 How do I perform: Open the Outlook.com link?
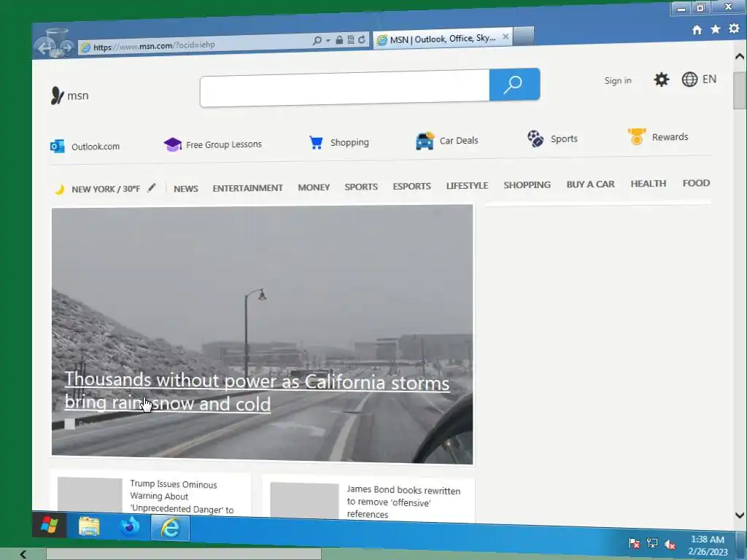[x=96, y=147]
